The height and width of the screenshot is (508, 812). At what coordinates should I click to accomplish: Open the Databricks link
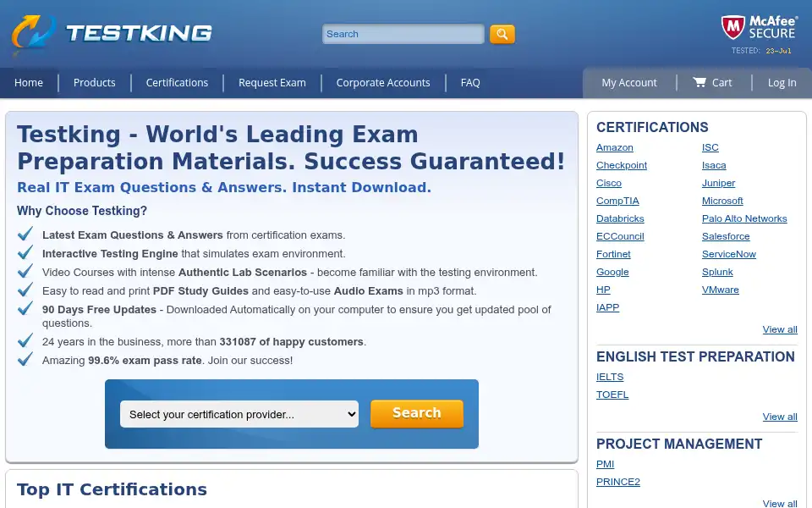[620, 218]
